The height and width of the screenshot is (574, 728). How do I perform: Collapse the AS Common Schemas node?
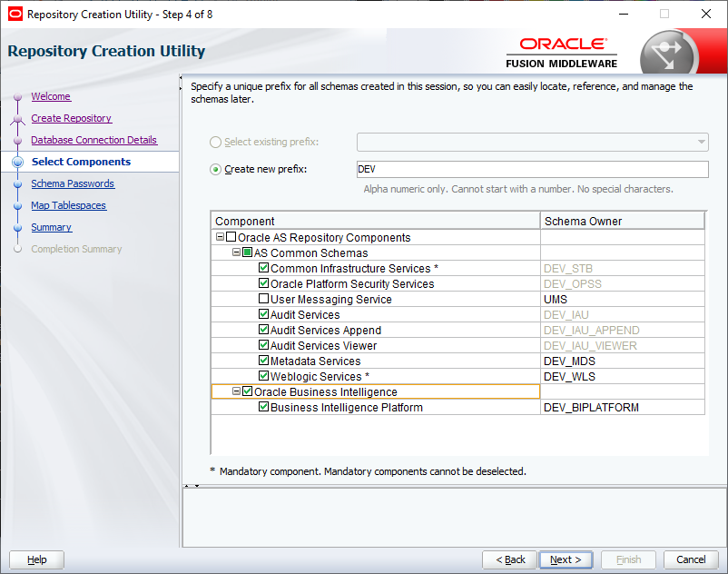point(234,252)
